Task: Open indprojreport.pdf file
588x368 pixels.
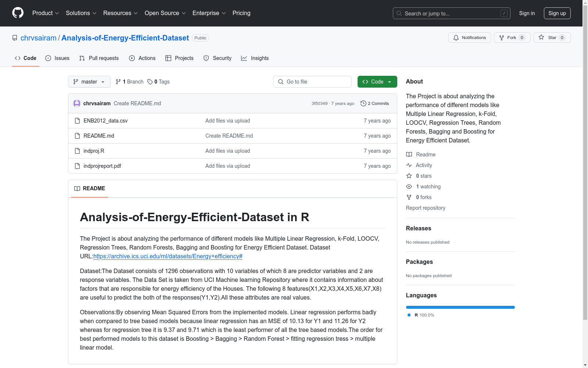Action: 102,166
